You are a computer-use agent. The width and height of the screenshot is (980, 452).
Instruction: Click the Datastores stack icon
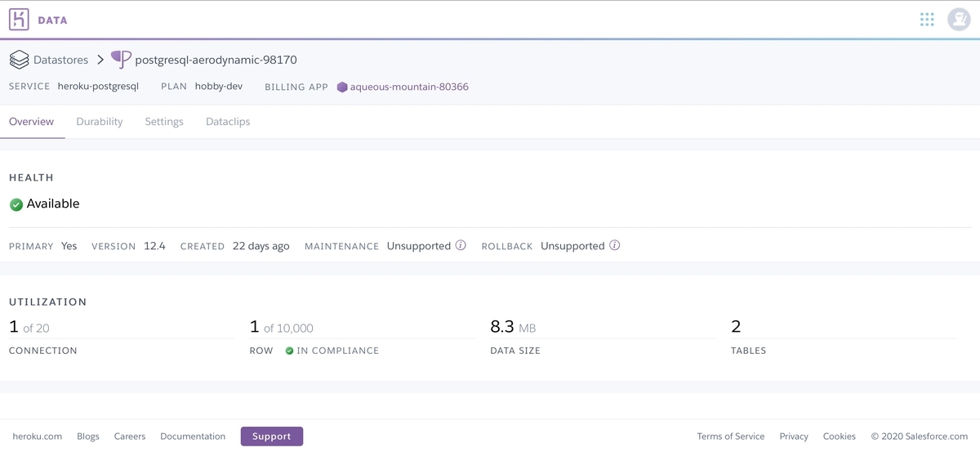pos(19,60)
